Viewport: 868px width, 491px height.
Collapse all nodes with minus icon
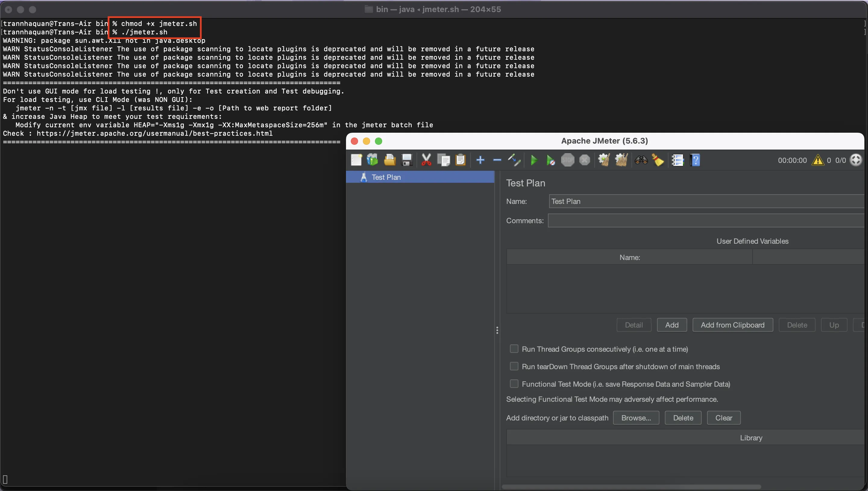pyautogui.click(x=497, y=160)
